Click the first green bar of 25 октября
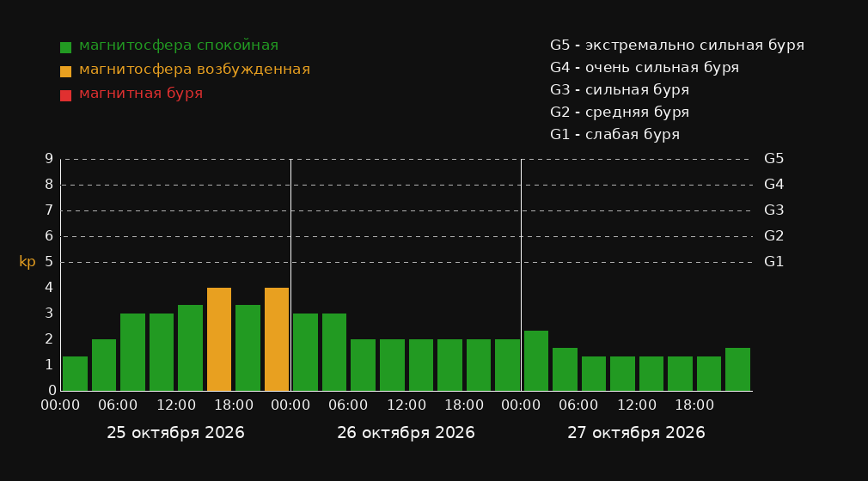Viewport: 868px width, 481px height. click(x=76, y=374)
